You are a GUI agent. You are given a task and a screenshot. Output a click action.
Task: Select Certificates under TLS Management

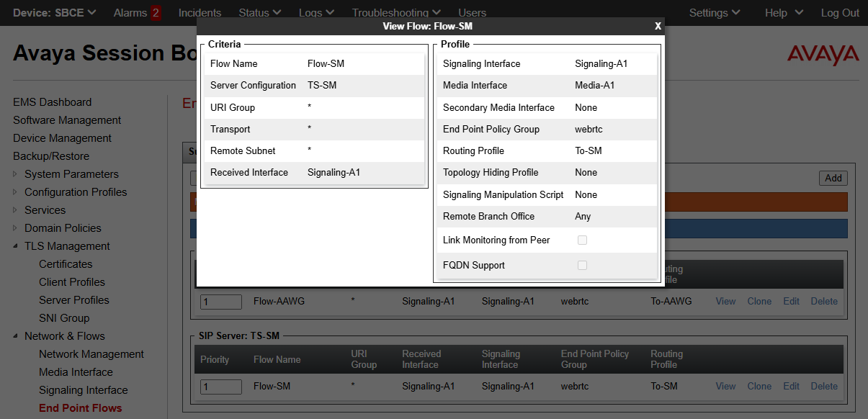pos(66,264)
